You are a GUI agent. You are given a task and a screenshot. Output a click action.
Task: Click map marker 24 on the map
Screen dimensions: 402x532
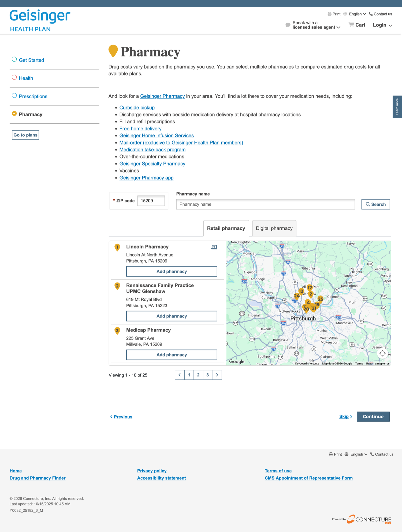coord(296,296)
